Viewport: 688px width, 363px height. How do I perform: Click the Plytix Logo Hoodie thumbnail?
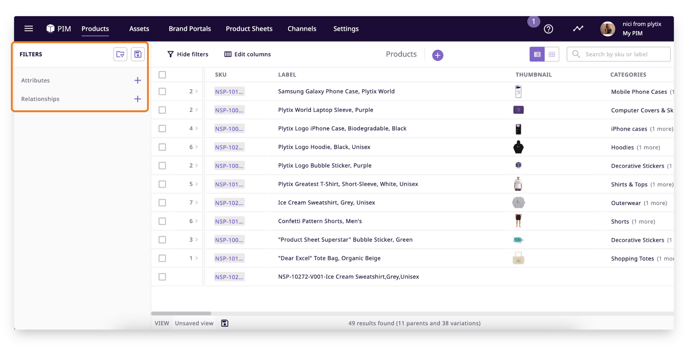[518, 147]
